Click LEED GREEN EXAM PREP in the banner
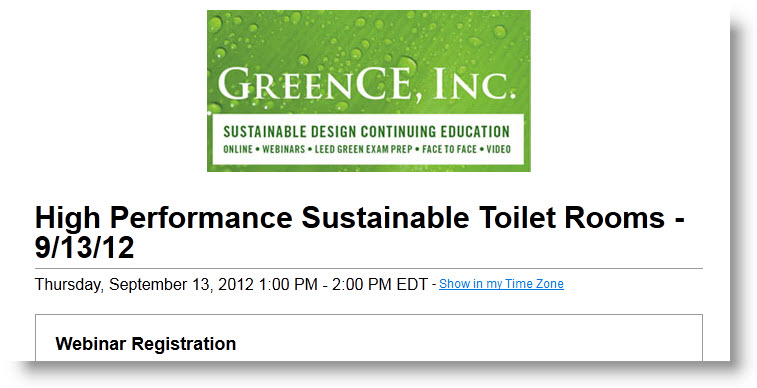This screenshot has height=388, width=757. tap(364, 149)
